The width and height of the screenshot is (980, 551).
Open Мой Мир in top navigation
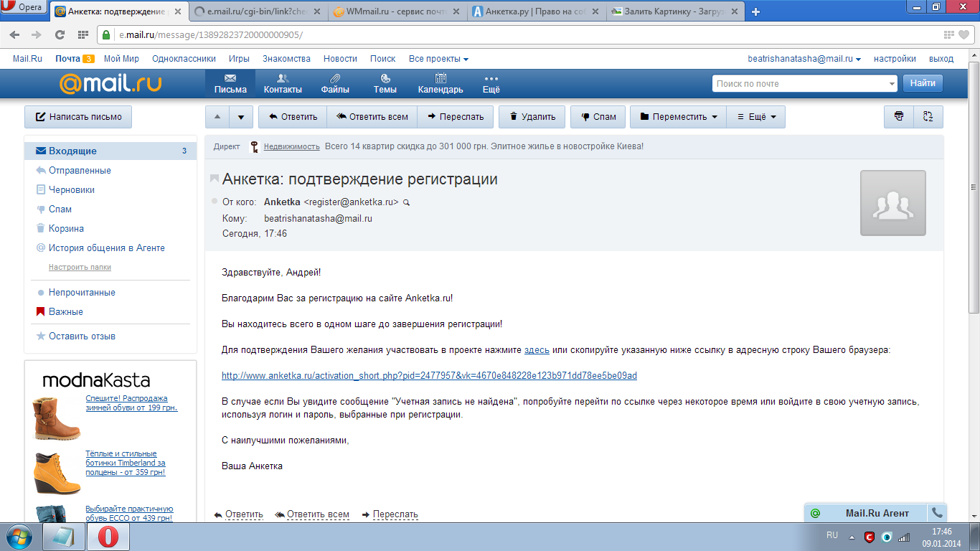coord(121,59)
